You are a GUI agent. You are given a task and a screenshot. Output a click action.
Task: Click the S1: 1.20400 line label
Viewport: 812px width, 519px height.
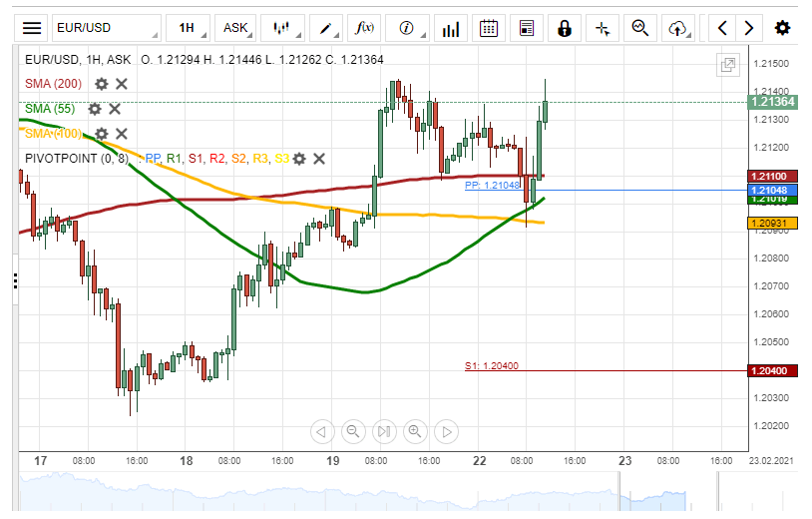492,365
